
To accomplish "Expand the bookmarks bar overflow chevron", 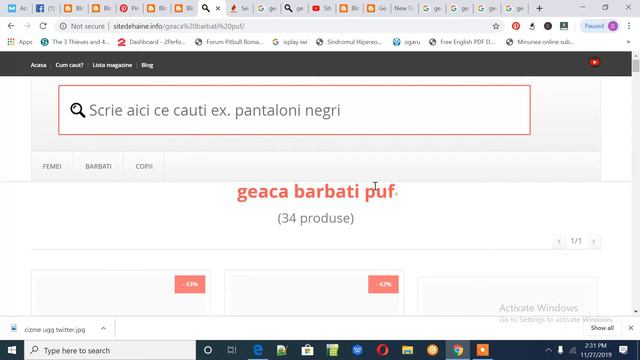I will (628, 42).
